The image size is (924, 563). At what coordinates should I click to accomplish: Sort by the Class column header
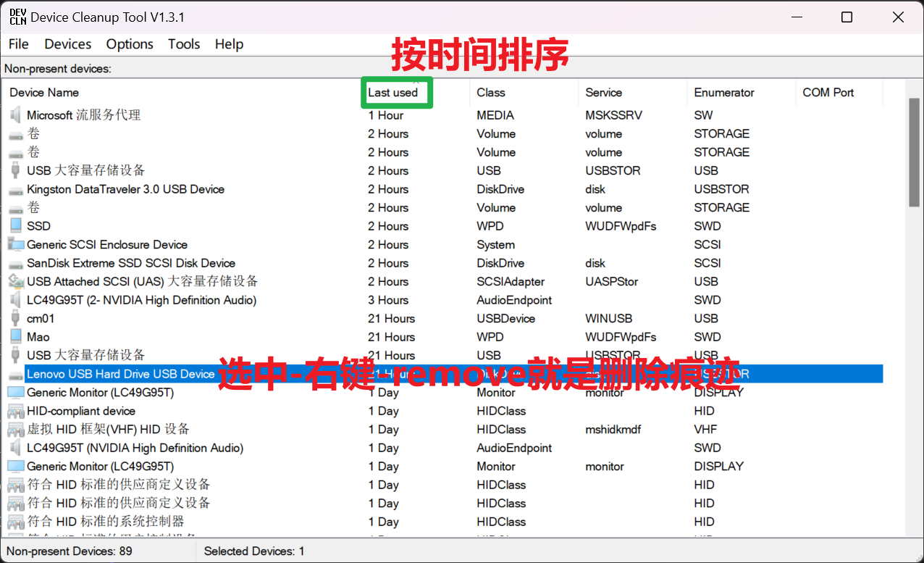coord(524,93)
